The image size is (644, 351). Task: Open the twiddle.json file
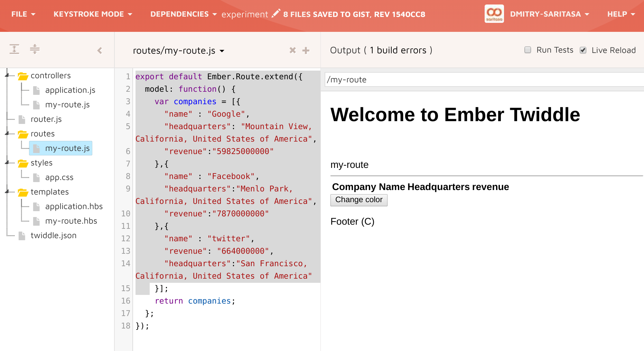(x=53, y=235)
